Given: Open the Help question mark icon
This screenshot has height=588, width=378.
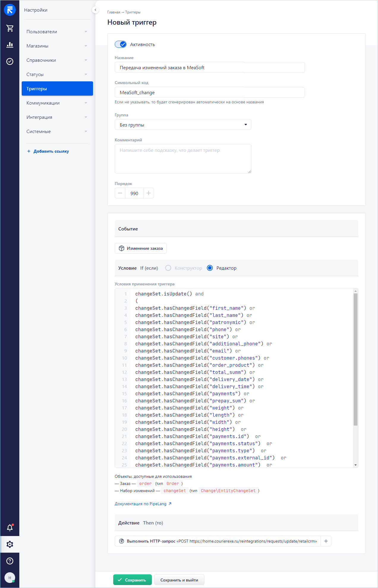Looking at the screenshot, I should tap(10, 561).
